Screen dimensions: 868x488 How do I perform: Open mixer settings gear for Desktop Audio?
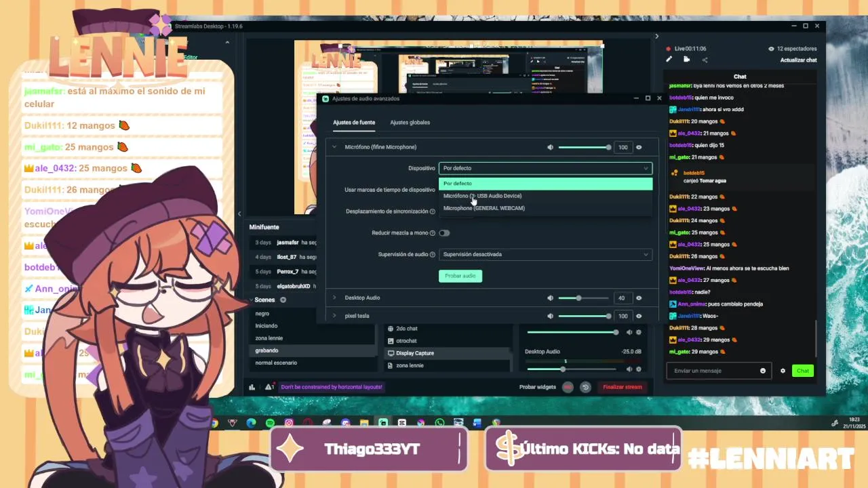[x=639, y=369]
